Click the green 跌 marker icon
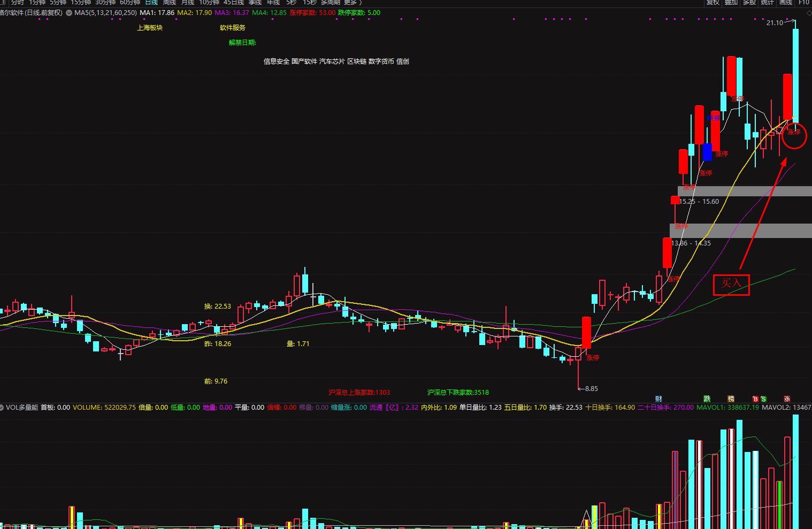This screenshot has width=812, height=529. pyautogui.click(x=707, y=399)
